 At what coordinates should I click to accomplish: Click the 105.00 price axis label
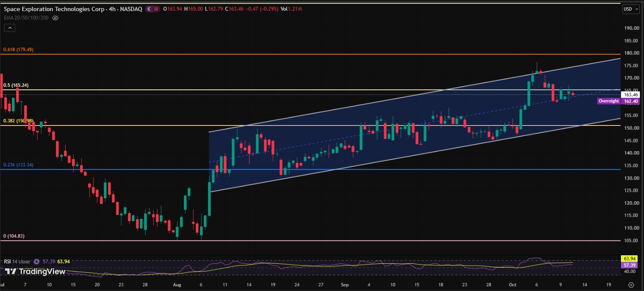tap(631, 240)
